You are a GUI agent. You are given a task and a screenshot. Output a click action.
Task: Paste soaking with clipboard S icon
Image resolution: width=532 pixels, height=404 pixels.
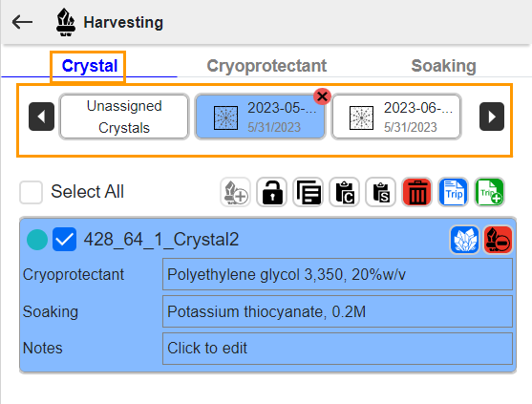[381, 192]
